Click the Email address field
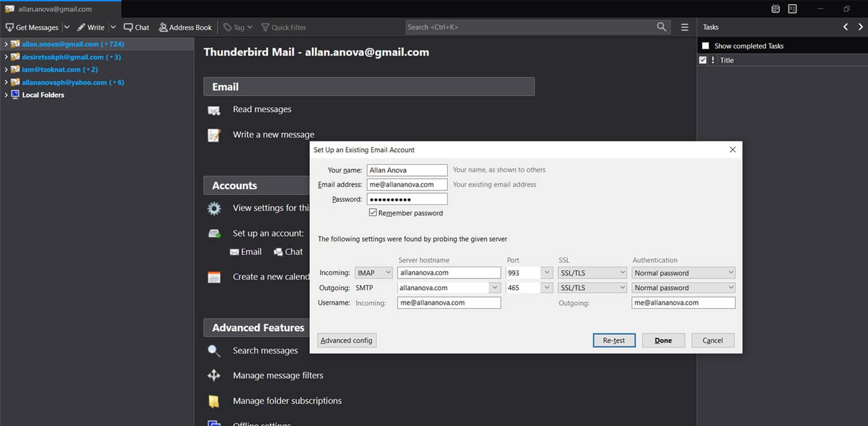This screenshot has height=426, width=868. point(407,184)
